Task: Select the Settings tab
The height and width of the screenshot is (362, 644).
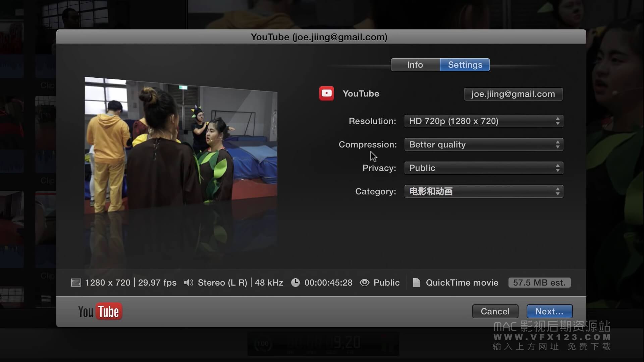Action: pos(465,65)
